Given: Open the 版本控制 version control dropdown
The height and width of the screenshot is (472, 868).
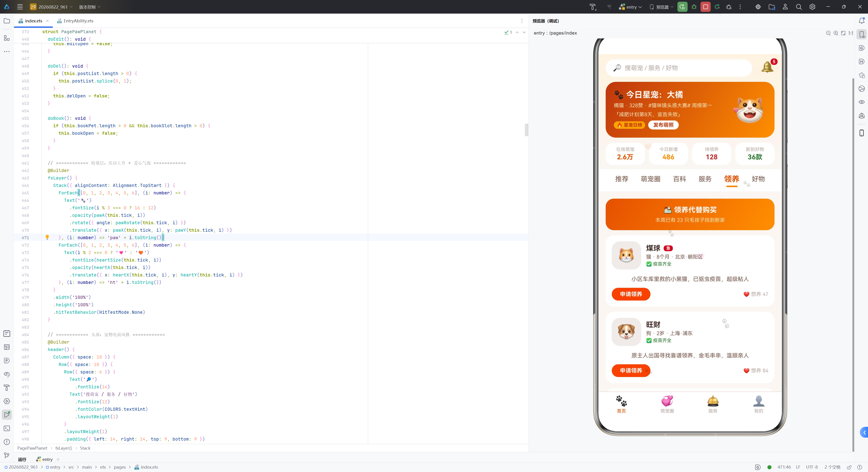Looking at the screenshot, I should (90, 7).
